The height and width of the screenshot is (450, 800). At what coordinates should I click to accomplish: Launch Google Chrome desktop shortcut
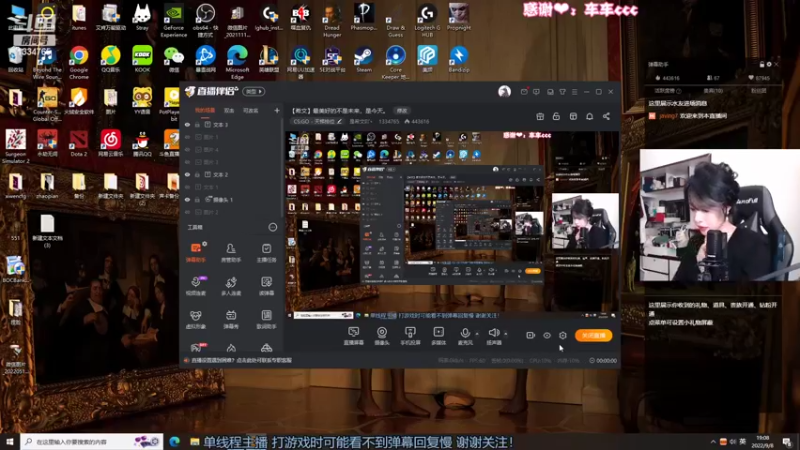point(79,62)
